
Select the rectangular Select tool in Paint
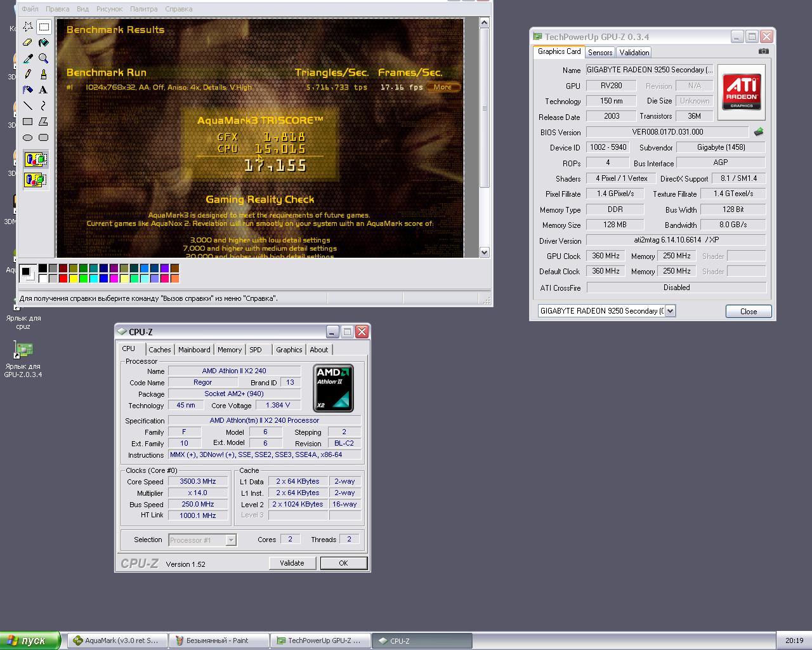click(44, 27)
